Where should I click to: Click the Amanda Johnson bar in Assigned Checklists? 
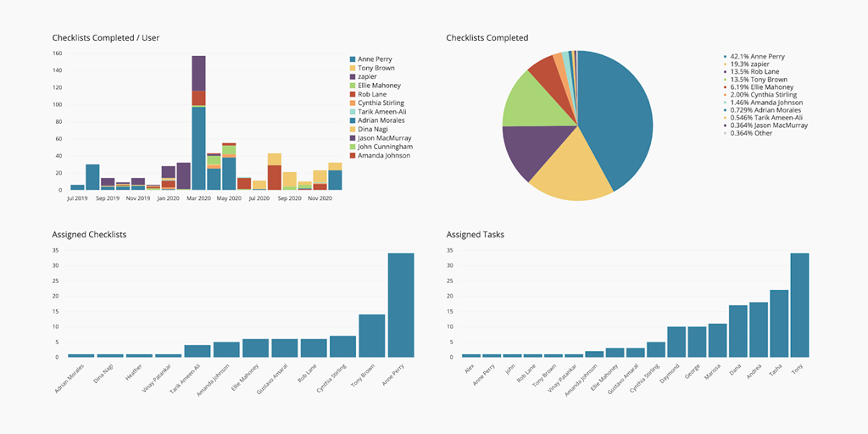point(226,349)
